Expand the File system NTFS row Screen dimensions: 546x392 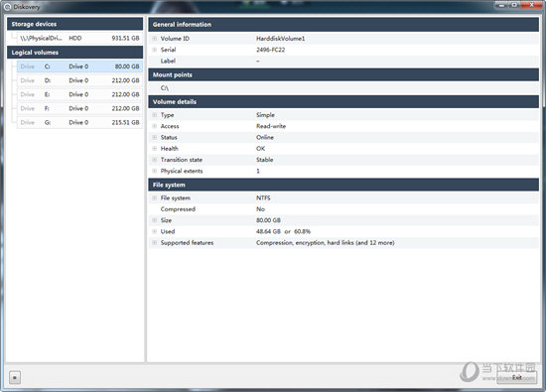point(155,197)
